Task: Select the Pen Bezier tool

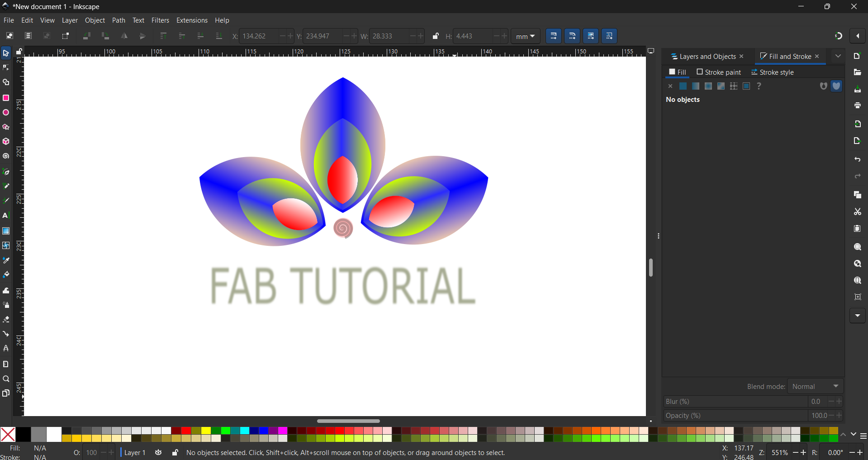Action: pyautogui.click(x=6, y=172)
